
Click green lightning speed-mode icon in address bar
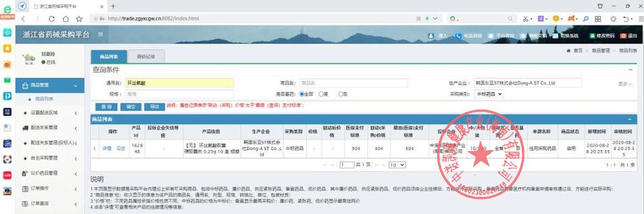pyautogui.click(x=427, y=19)
